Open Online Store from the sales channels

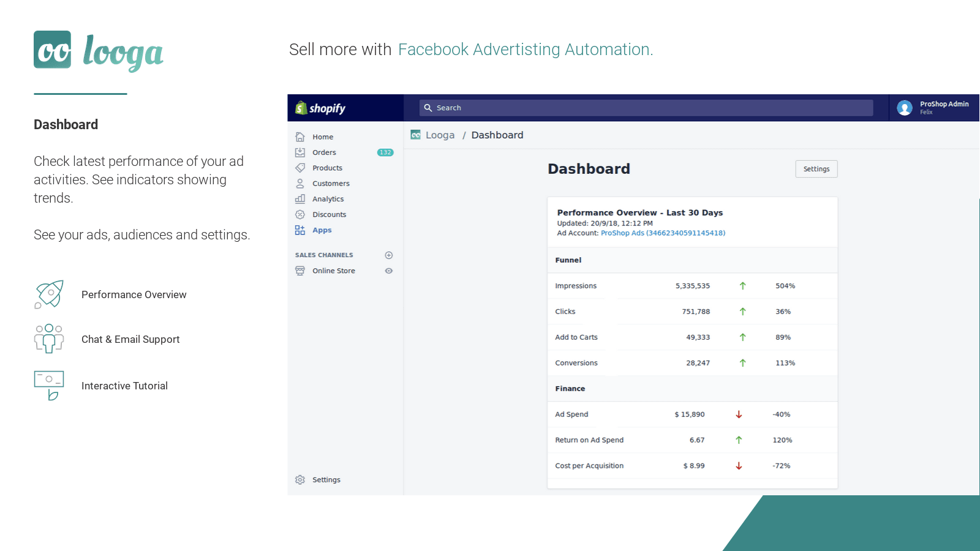[x=333, y=271]
